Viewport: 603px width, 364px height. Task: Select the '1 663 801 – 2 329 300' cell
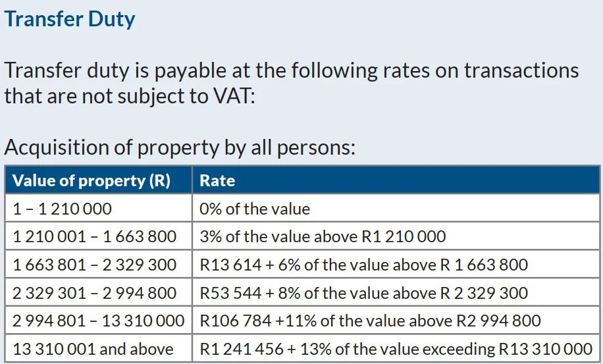95,265
